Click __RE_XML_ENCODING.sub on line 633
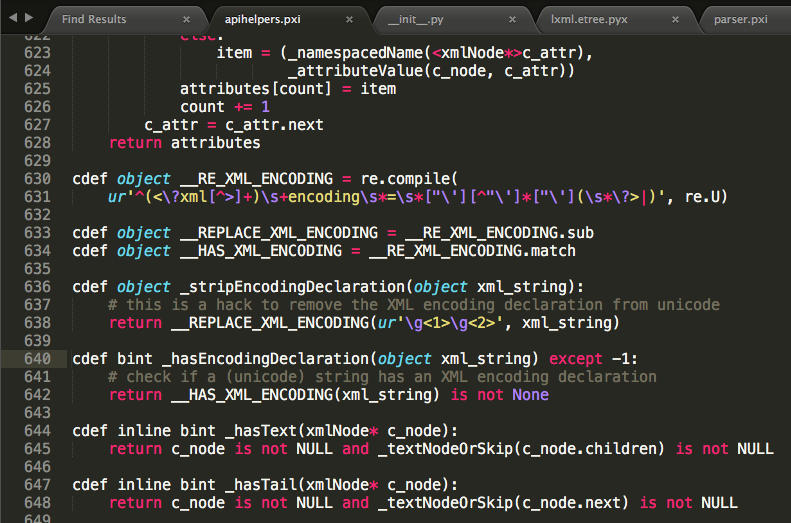This screenshot has width=791, height=523. 499,233
